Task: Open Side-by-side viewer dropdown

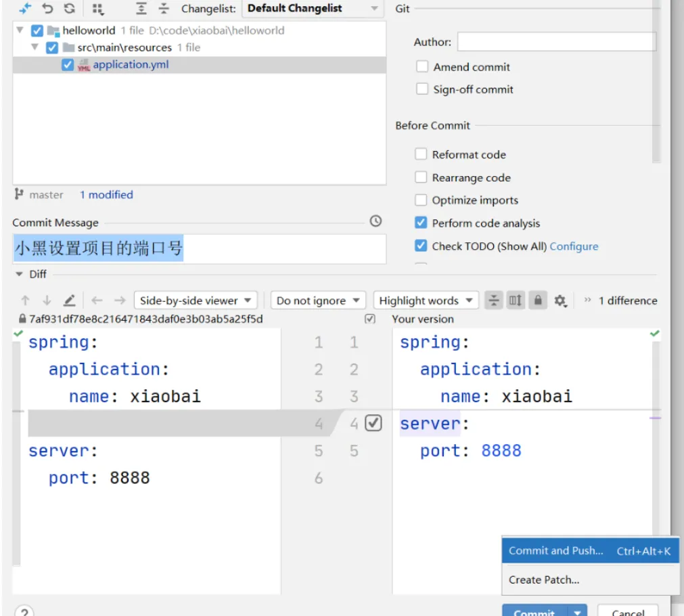Action: click(196, 301)
